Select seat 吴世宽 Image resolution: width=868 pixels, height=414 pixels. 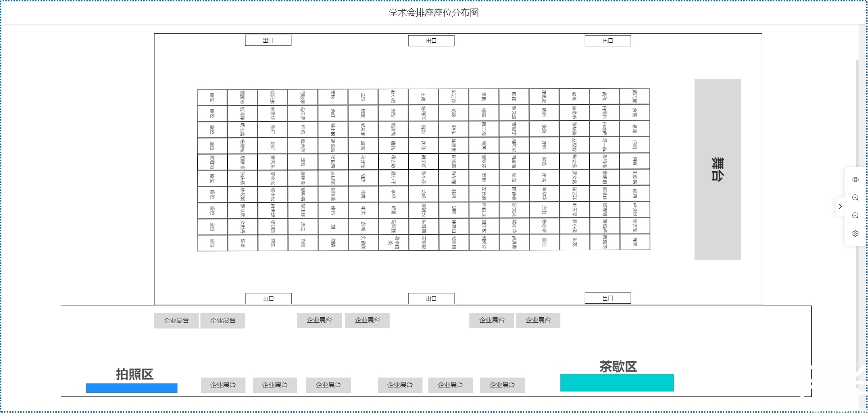pyautogui.click(x=333, y=178)
